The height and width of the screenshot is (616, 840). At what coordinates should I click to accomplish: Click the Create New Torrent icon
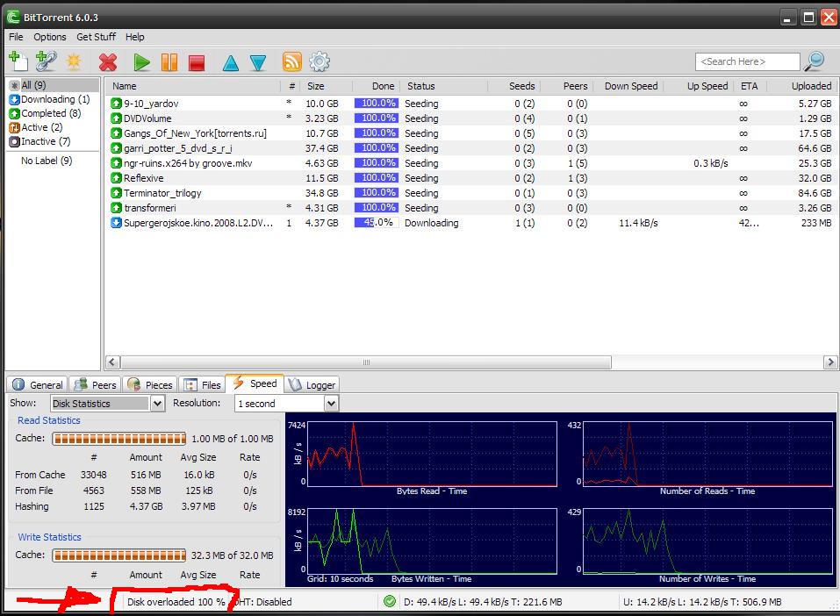[74, 61]
